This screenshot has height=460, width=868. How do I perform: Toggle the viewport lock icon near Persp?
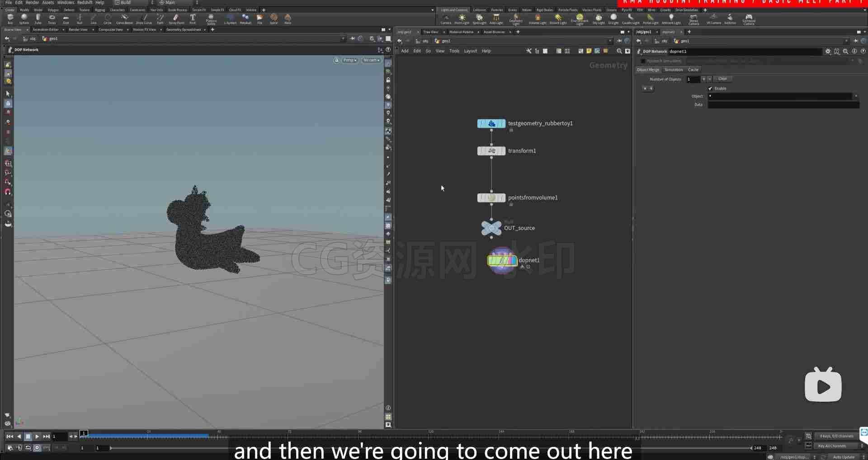tap(336, 60)
